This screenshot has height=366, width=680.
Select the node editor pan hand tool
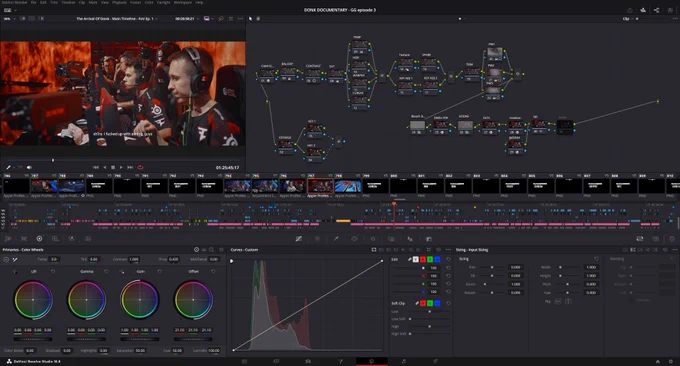tap(258, 19)
